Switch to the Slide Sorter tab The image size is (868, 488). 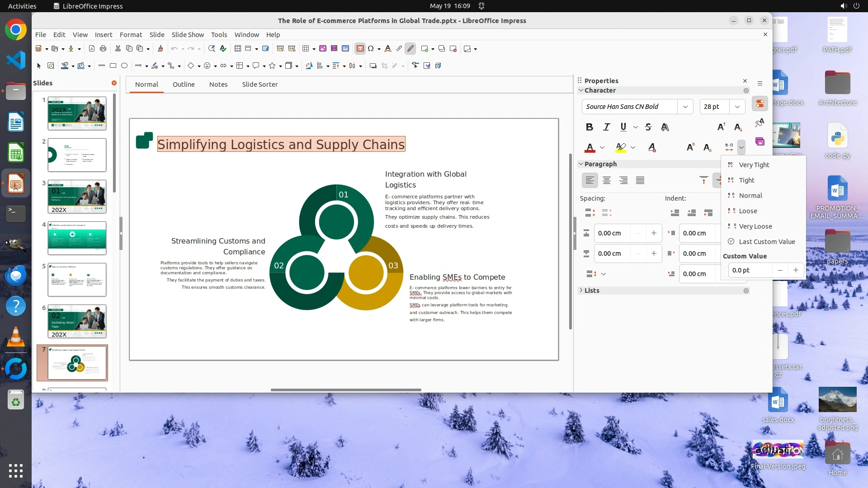[259, 84]
